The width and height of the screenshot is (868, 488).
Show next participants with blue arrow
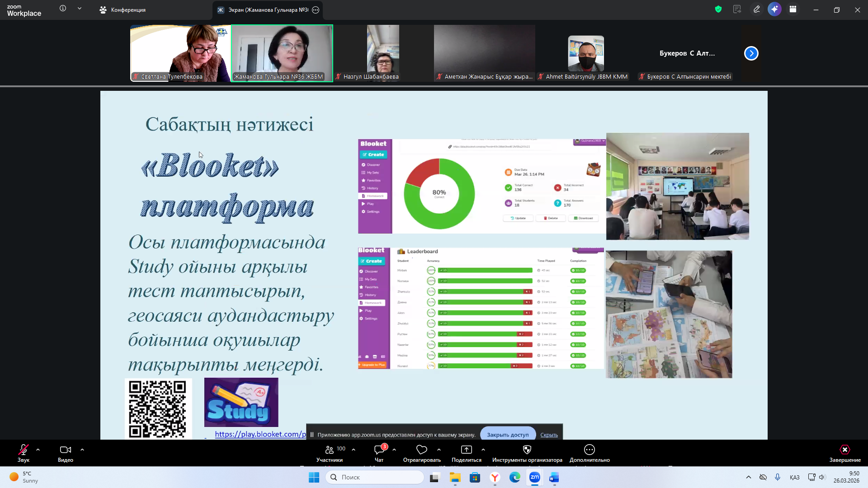(x=751, y=53)
